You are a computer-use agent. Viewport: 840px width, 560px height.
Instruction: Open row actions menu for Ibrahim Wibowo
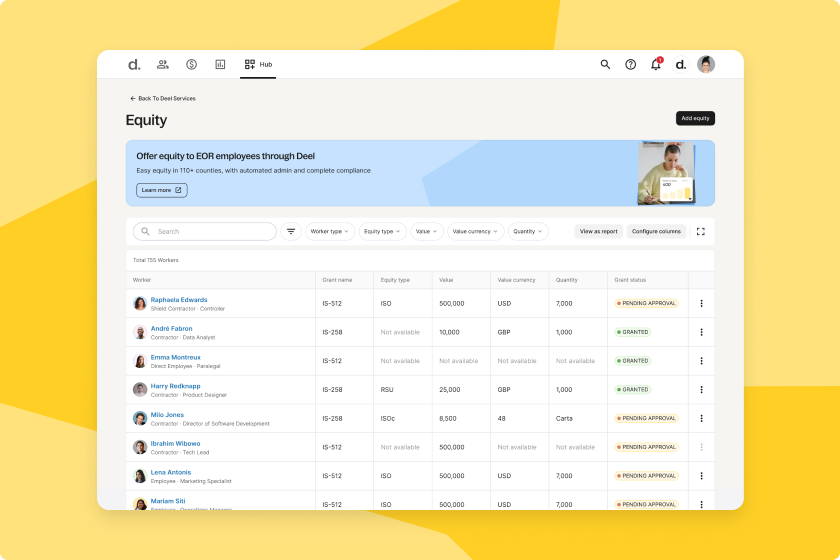coord(701,447)
